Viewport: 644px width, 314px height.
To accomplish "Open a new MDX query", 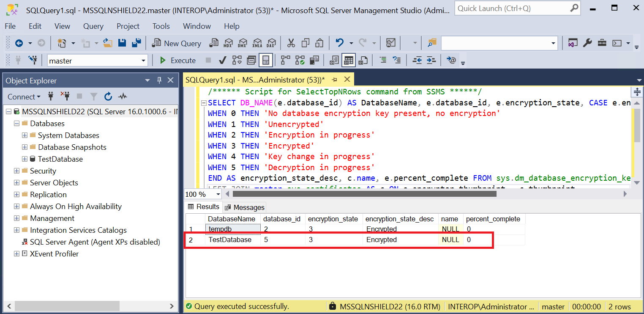I will [x=228, y=43].
